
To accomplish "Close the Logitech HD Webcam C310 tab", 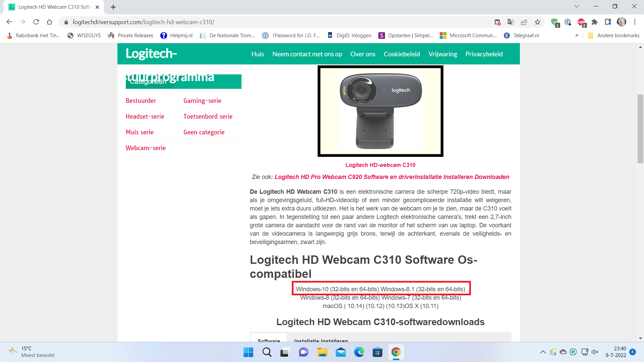I will click(x=97, y=7).
